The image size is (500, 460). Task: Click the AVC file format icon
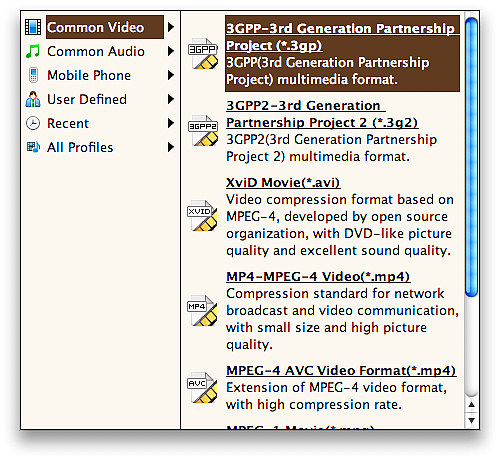click(x=202, y=388)
